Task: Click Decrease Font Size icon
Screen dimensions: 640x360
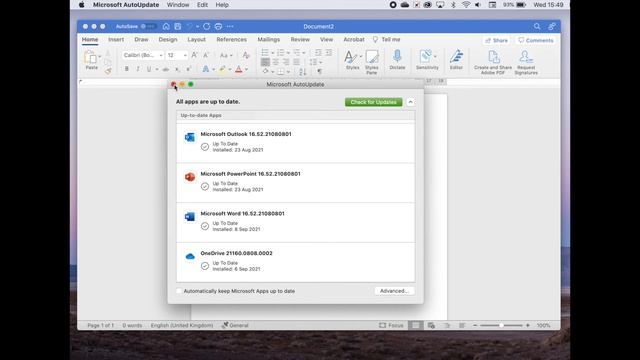Action: point(206,55)
